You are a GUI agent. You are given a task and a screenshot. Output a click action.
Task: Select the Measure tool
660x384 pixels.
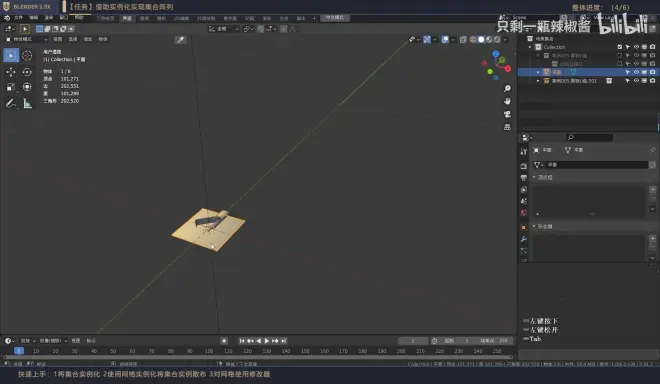click(x=27, y=103)
